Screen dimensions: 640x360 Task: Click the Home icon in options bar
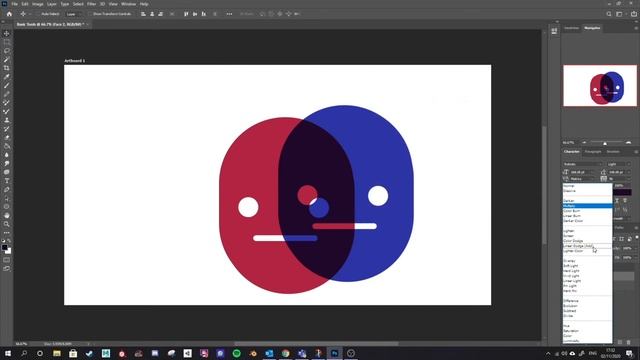pos(9,14)
